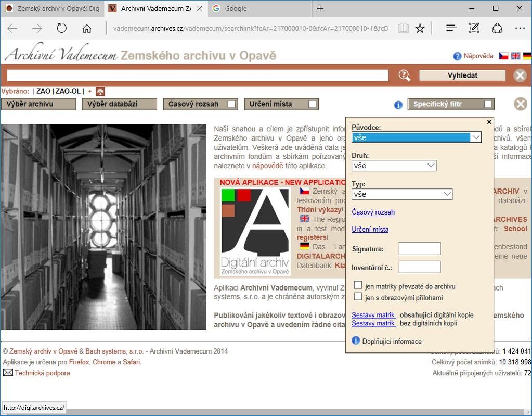Open the Výběr archivu menu
The width and height of the screenshot is (532, 416).
pyautogui.click(x=38, y=104)
